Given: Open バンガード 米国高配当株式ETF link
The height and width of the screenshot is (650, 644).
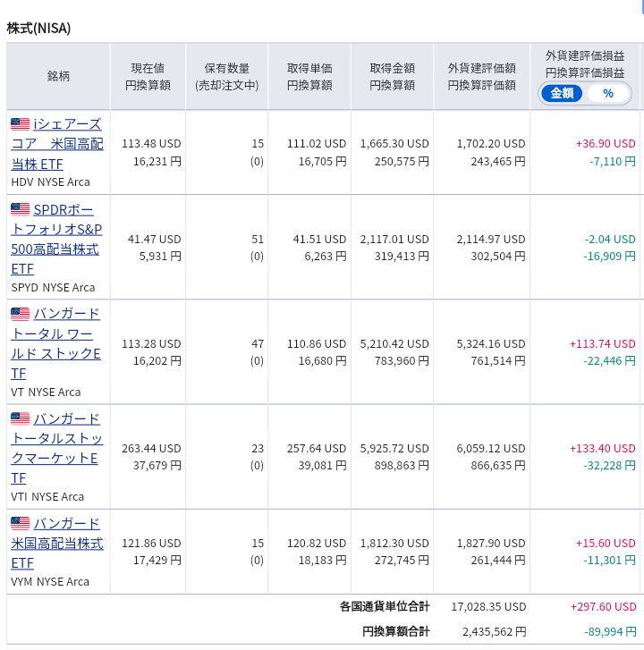Looking at the screenshot, I should tap(57, 543).
